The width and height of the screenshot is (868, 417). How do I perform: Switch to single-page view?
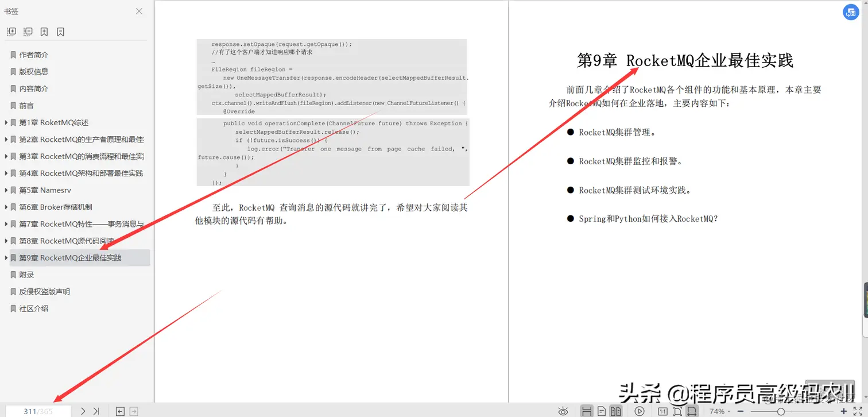602,411
